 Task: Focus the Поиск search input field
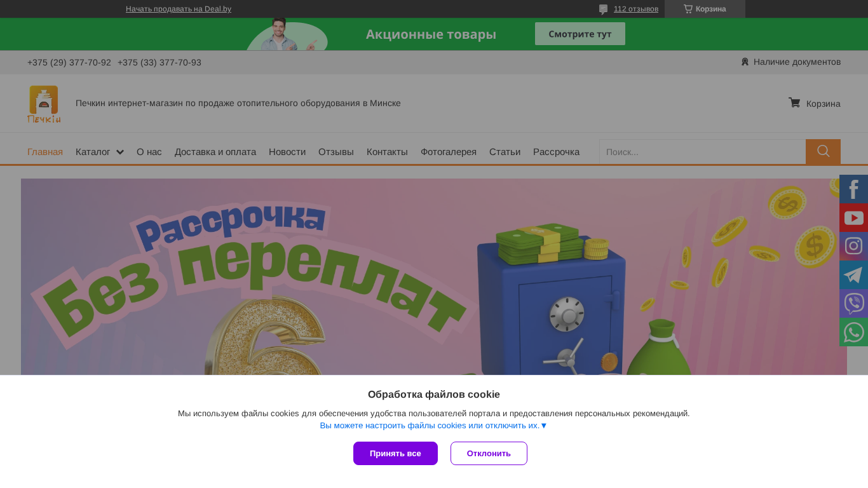[702, 152]
